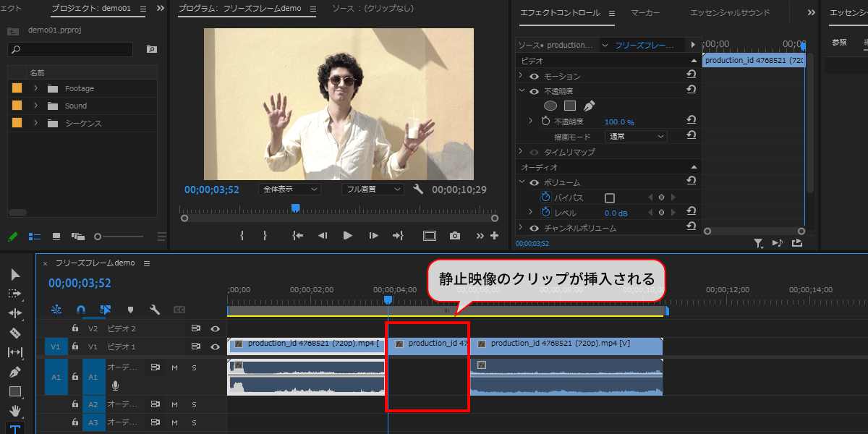Open caption track options CC
The height and width of the screenshot is (434, 868).
click(x=179, y=310)
